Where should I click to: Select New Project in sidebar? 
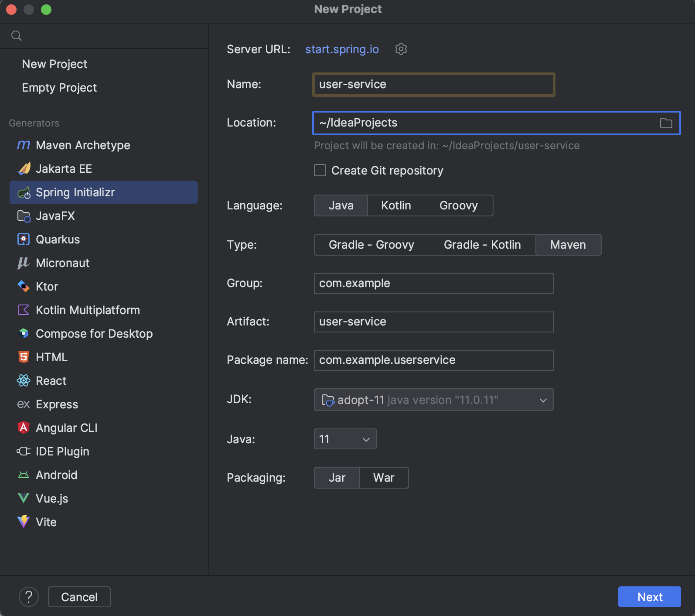pyautogui.click(x=55, y=64)
